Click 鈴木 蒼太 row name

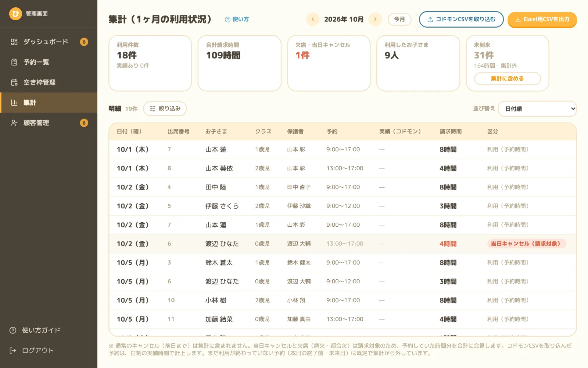click(219, 262)
